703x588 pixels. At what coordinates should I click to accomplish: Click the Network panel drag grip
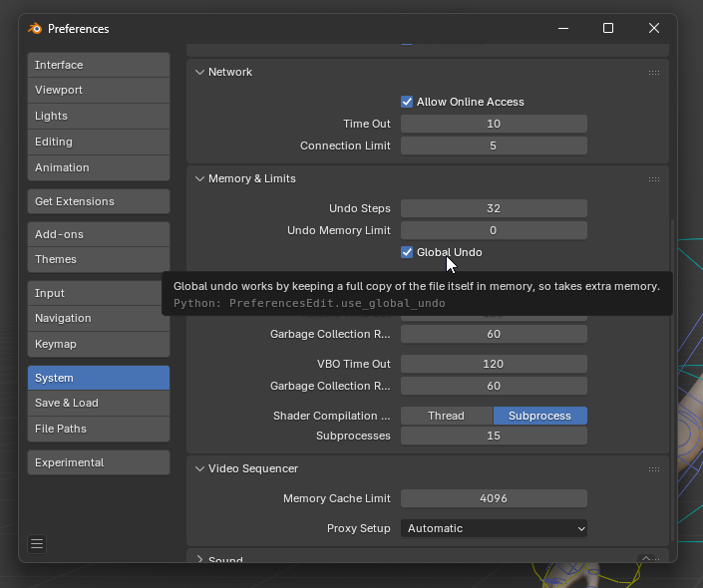coord(653,73)
